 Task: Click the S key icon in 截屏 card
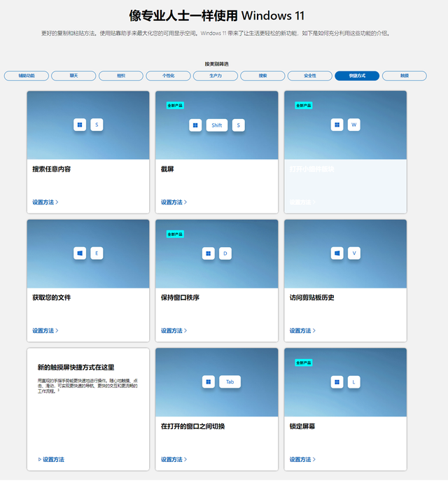tap(239, 125)
